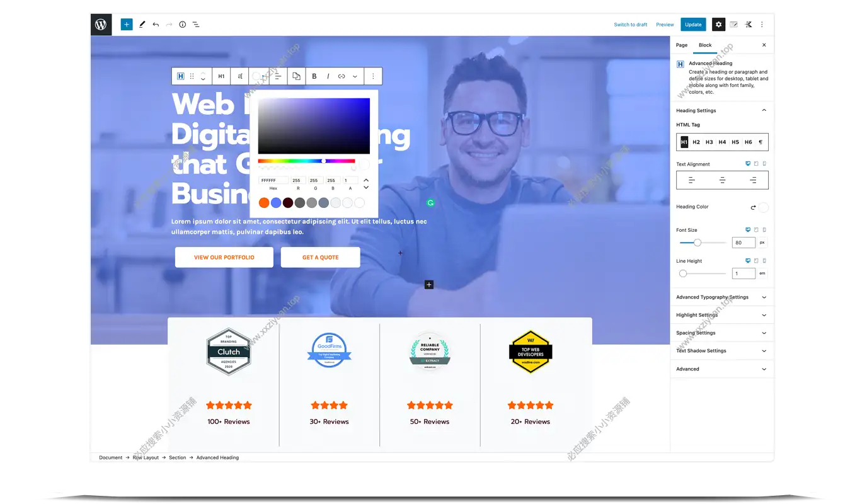867x504 pixels.
Task: Expand the Spacing Settings section
Action: coord(721,333)
